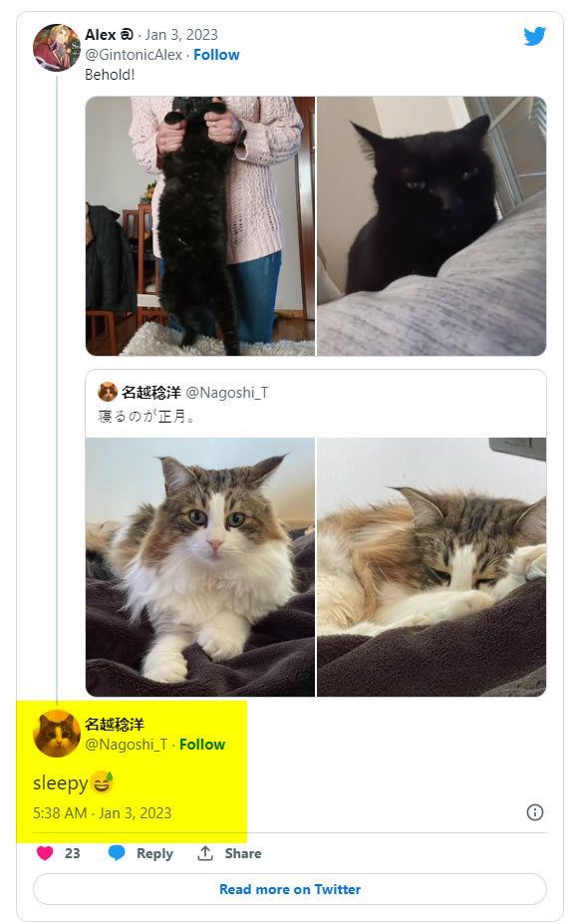This screenshot has width=576, height=924.
Task: Open the tweet info circle icon
Action: coord(534,812)
